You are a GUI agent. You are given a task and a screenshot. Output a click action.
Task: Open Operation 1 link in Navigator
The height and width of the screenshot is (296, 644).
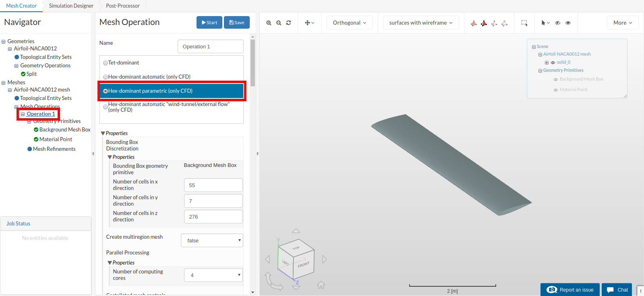[41, 114]
